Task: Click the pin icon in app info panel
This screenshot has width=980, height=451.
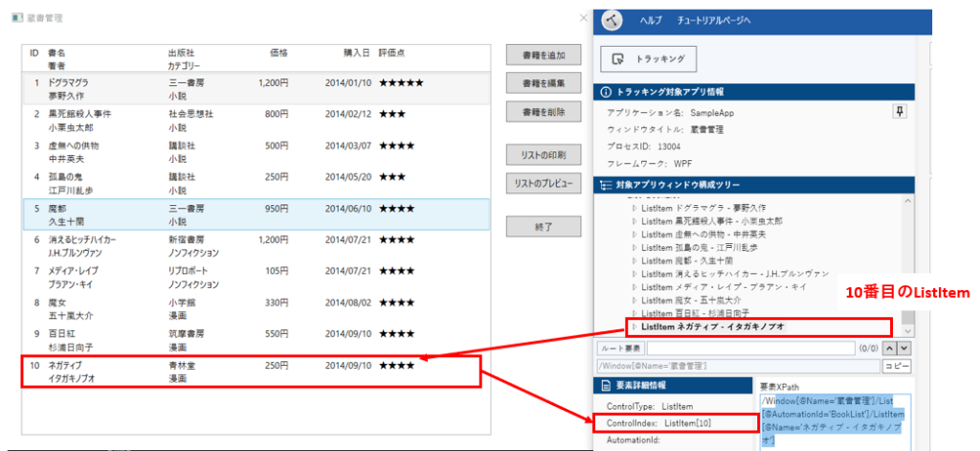Action: [x=899, y=113]
